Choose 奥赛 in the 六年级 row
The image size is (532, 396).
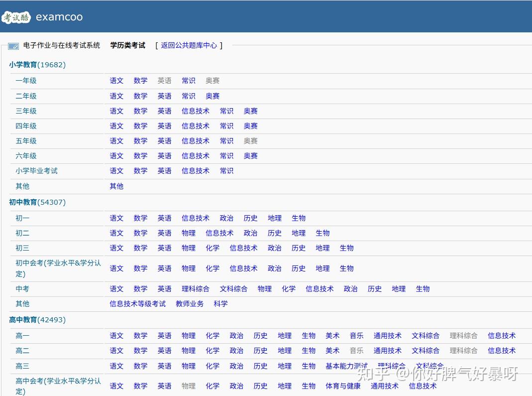(250, 156)
